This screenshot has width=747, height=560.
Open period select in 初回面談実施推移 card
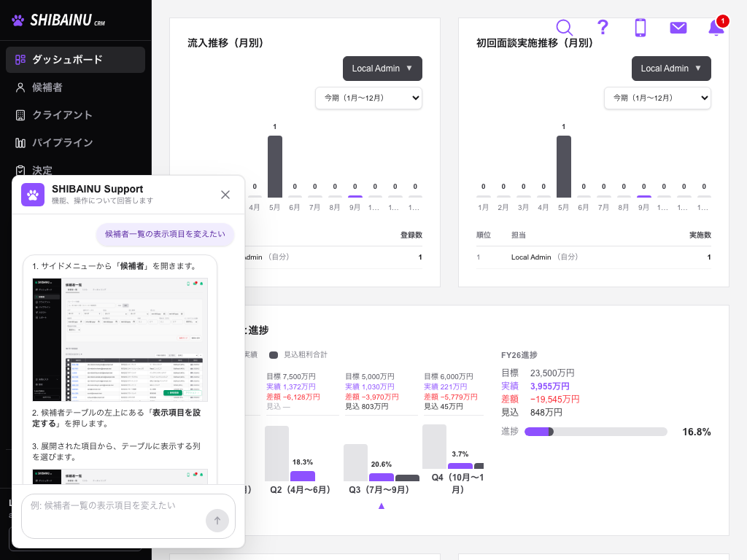657,98
